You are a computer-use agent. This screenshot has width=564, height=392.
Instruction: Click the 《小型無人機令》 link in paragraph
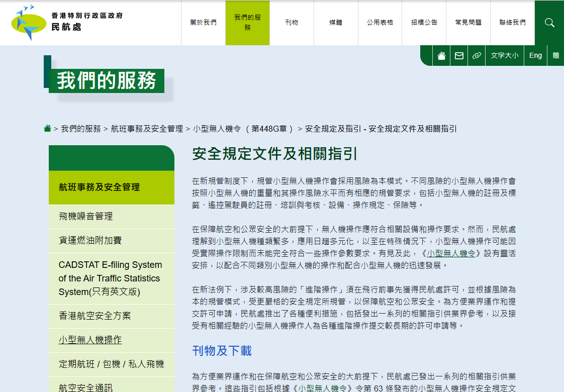(450, 254)
